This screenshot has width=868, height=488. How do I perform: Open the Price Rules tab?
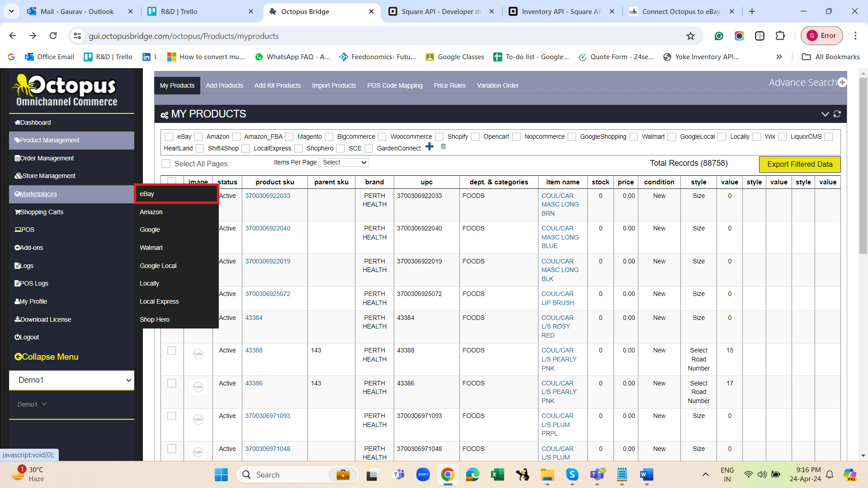(x=449, y=85)
